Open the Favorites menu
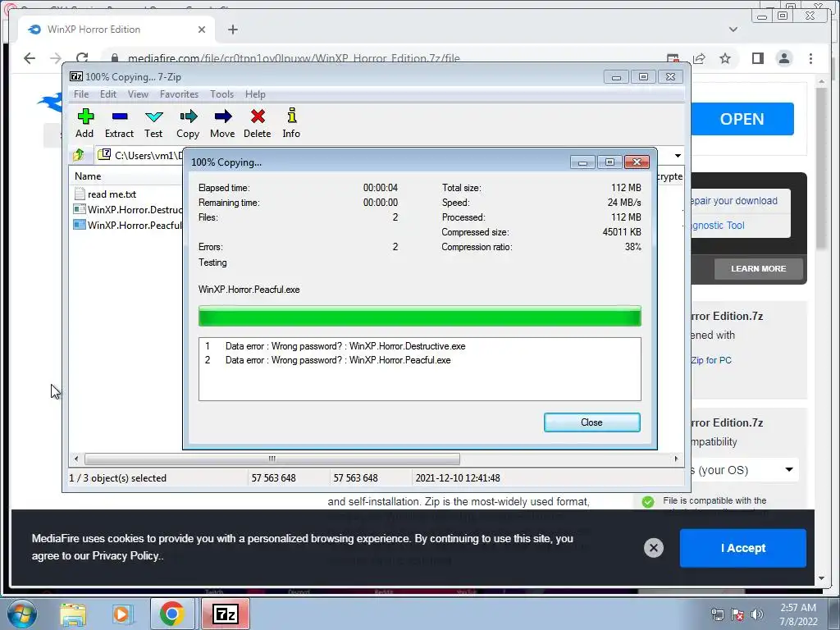 click(x=179, y=94)
